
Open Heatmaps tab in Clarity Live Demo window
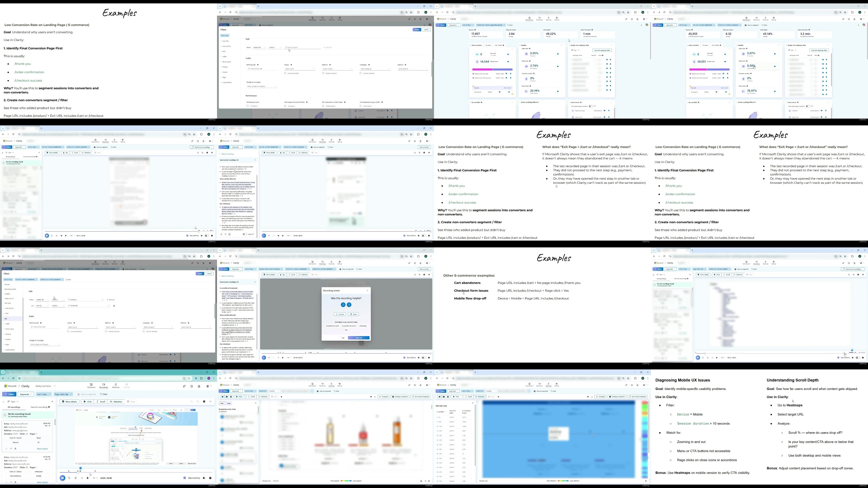click(x=116, y=386)
